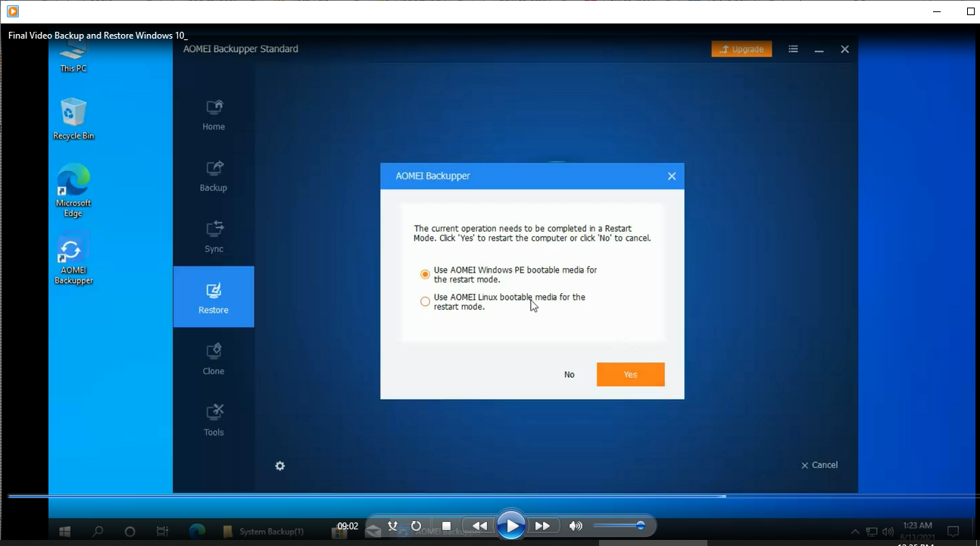The width and height of the screenshot is (980, 546).
Task: Open the notification center icon in video
Action: coord(953,532)
